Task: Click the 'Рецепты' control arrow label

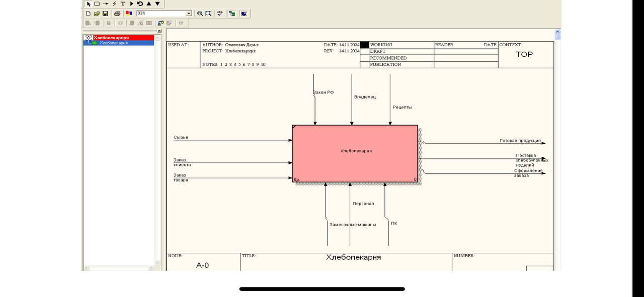Action: pos(403,107)
